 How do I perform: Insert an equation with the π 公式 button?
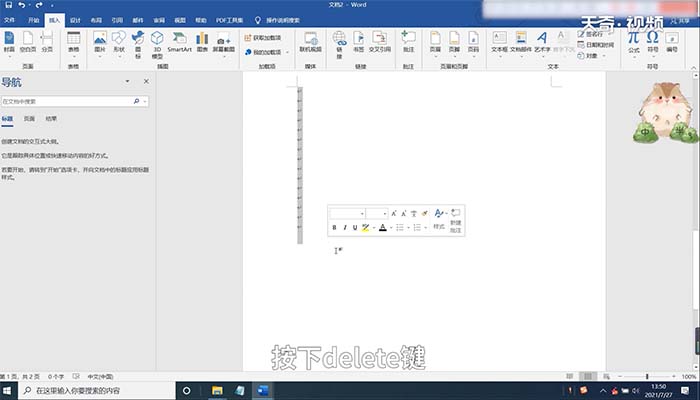tap(634, 42)
